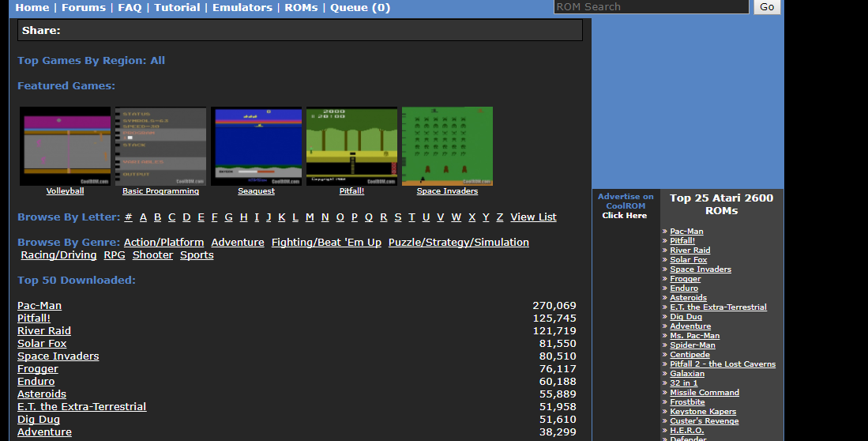Click the 38,299 download count
Screen dimensions: 868x441
[x=558, y=432]
